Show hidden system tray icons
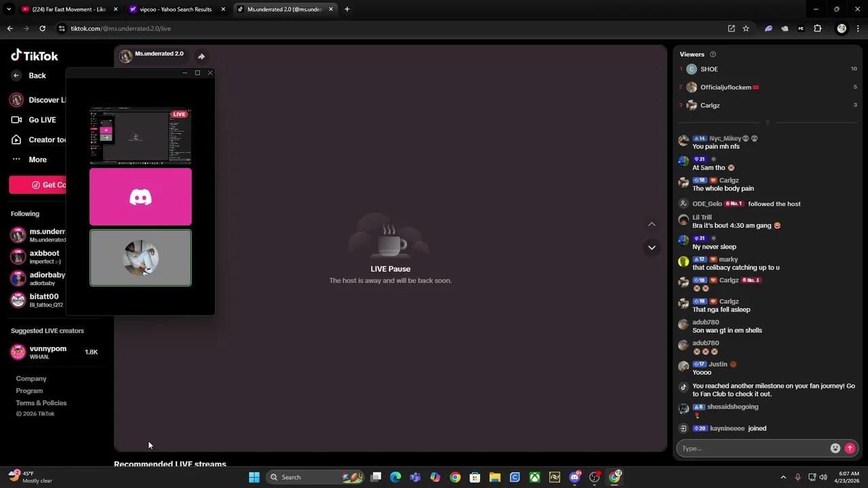 point(783,477)
